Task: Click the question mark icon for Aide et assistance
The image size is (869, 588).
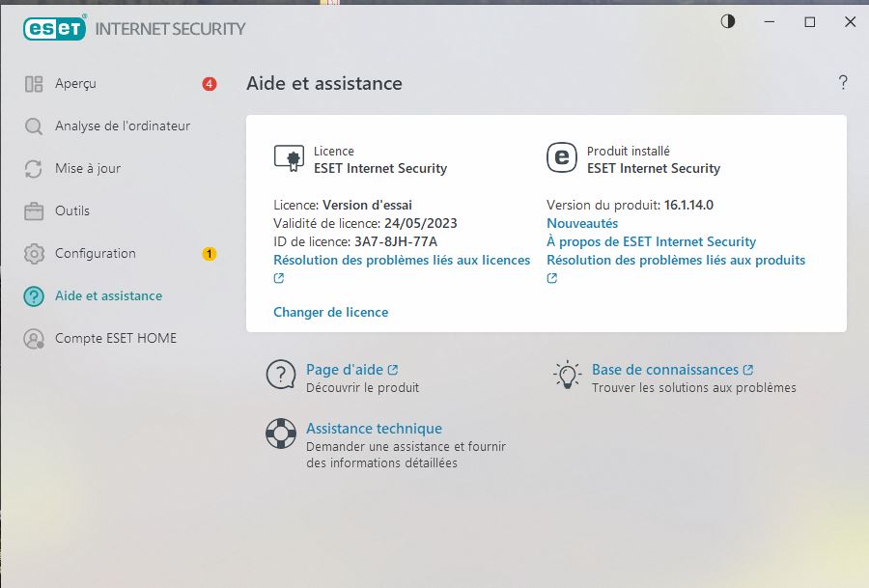Action: pos(34,296)
